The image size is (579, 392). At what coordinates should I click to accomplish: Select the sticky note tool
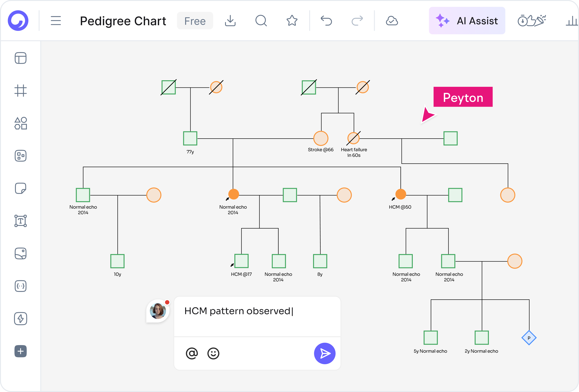point(21,188)
